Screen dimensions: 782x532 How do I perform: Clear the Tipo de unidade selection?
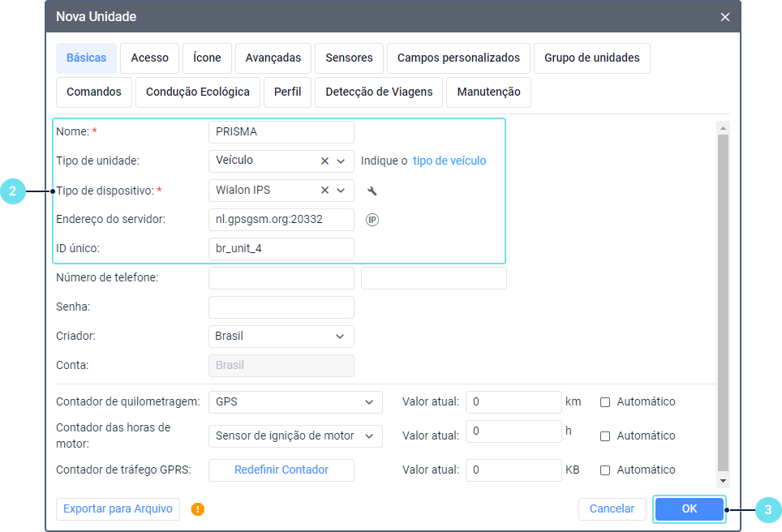324,161
